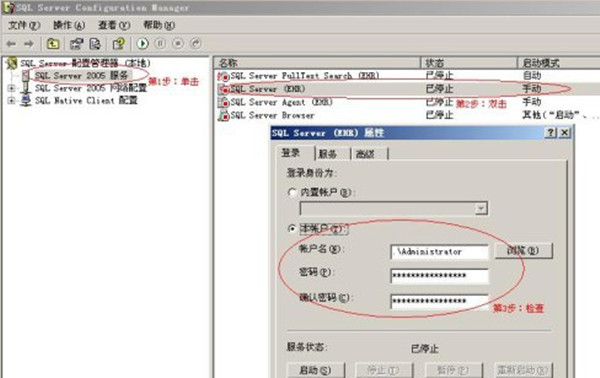Click the Stop service toolbar icon
The image size is (600, 378).
[x=178, y=44]
